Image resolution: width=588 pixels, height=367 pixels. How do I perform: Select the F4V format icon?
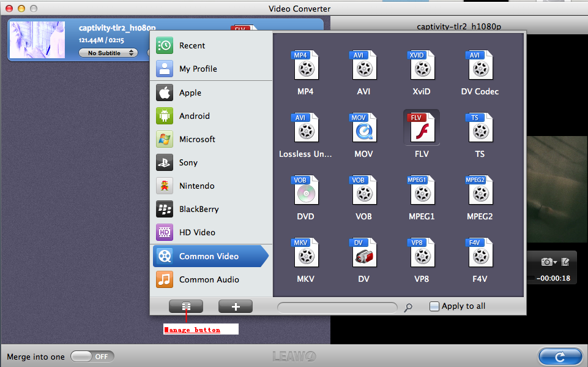(480, 253)
